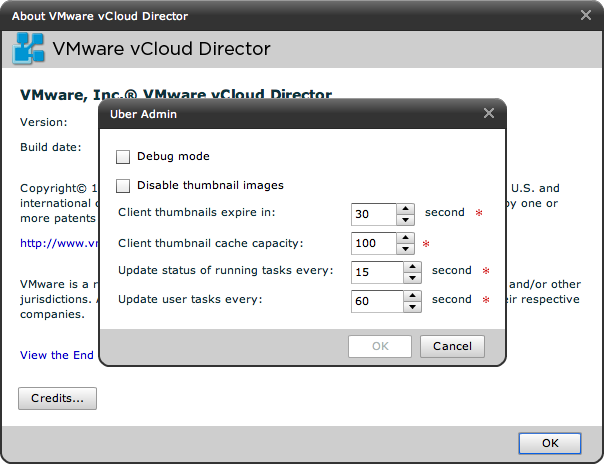Increase running tasks update interval

click(412, 267)
